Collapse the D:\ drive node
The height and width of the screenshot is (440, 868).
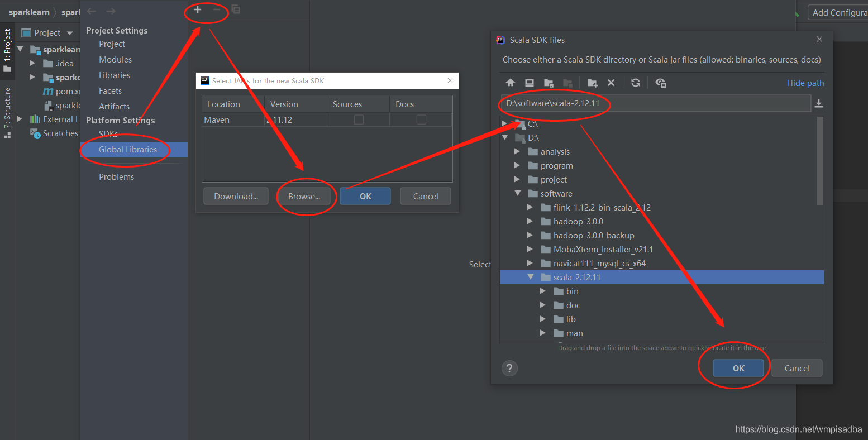pyautogui.click(x=505, y=137)
